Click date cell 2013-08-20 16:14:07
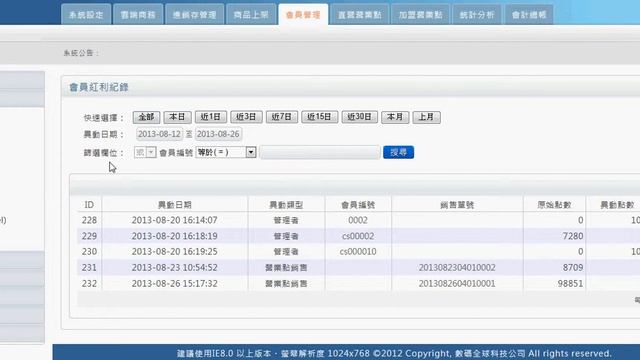The width and height of the screenshot is (640, 360). (174, 220)
